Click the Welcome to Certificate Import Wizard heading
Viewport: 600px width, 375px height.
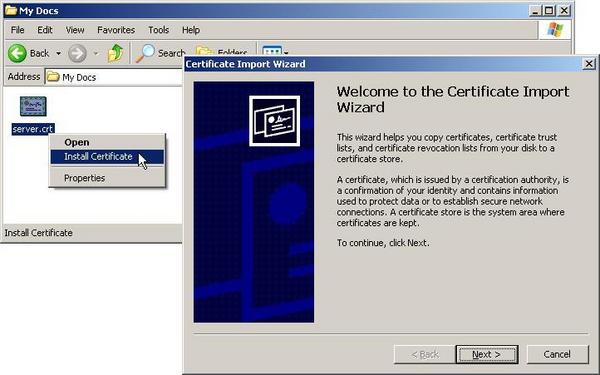(453, 99)
